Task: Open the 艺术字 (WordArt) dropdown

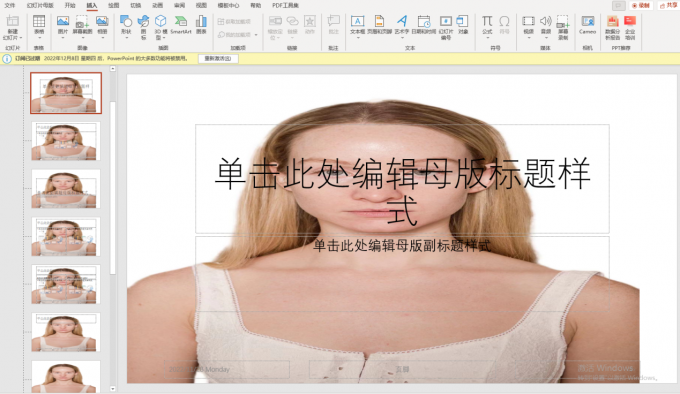Action: pos(402,38)
